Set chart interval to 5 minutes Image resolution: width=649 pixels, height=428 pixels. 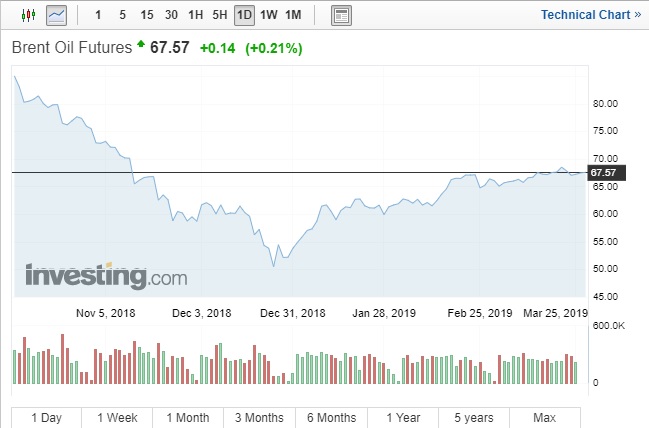click(122, 15)
